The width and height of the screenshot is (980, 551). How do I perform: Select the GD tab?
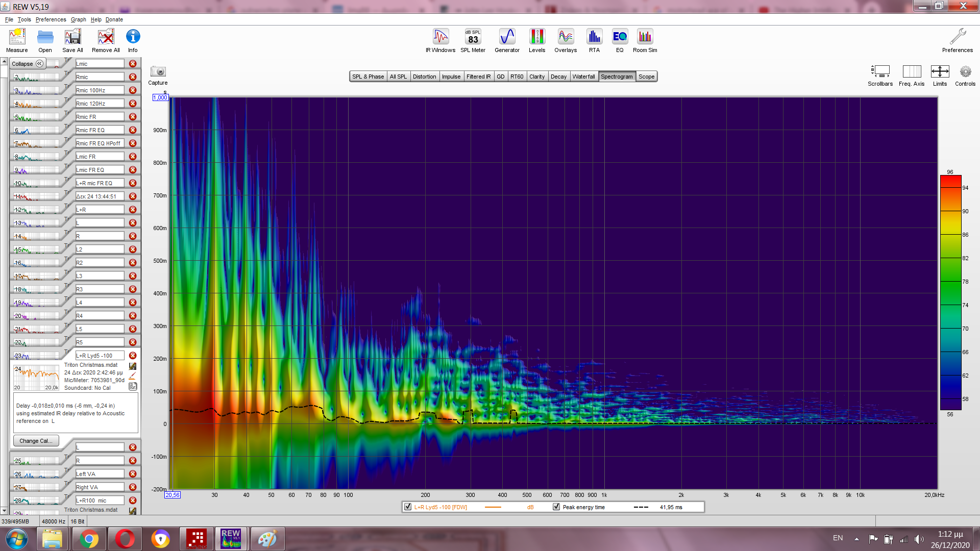point(501,77)
